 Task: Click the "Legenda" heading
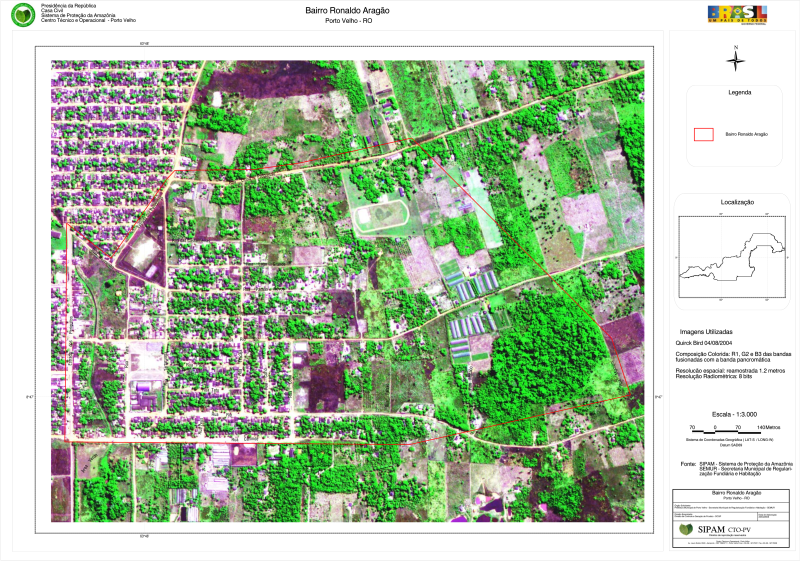click(739, 92)
